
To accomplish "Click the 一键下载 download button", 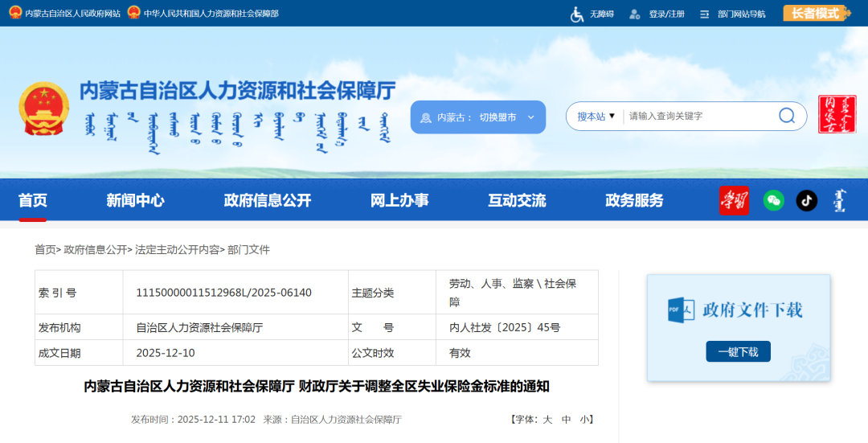I will tap(738, 351).
